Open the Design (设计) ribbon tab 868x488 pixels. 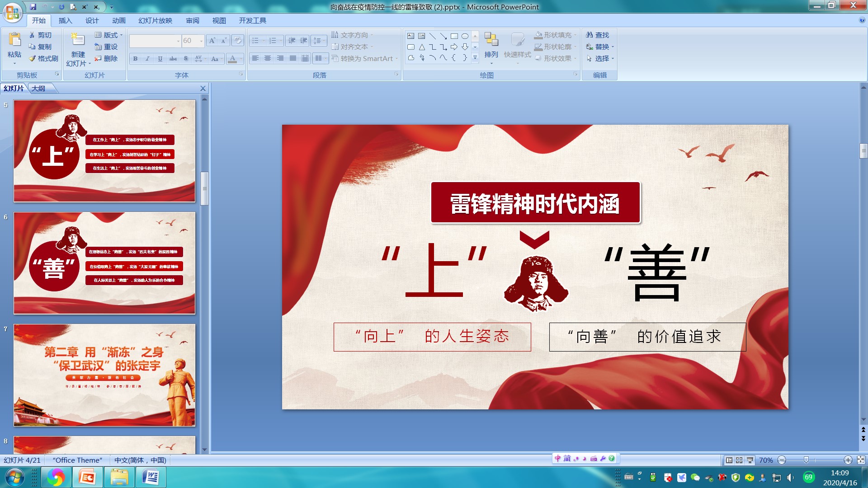tap(92, 20)
